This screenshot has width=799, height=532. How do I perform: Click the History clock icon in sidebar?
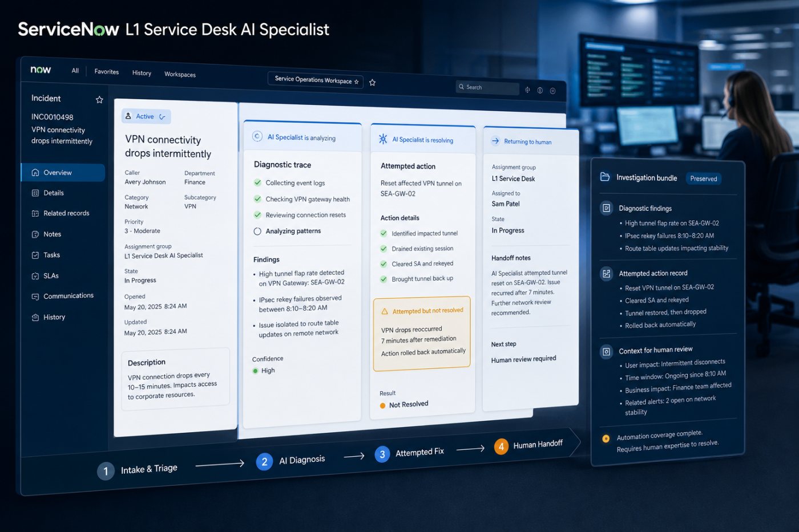(35, 318)
